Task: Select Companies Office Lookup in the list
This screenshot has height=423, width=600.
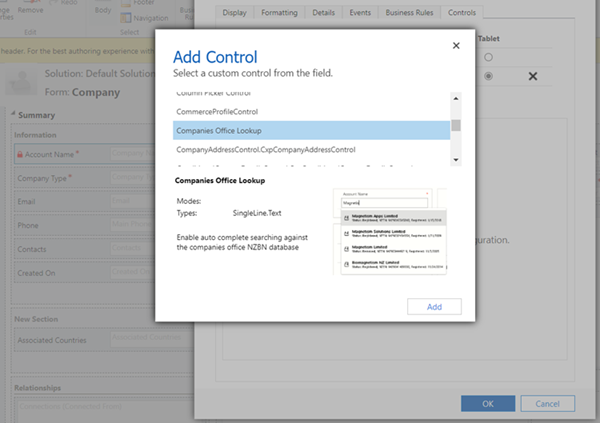Action: [310, 130]
